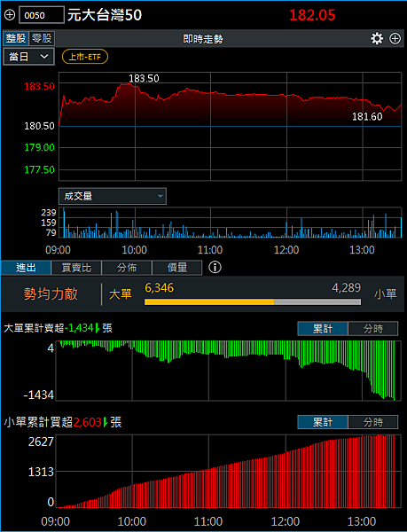Viewport: 407px width, 532px height.
Task: Click the -1434 axis label on 大單 chart
Action: coord(39,395)
